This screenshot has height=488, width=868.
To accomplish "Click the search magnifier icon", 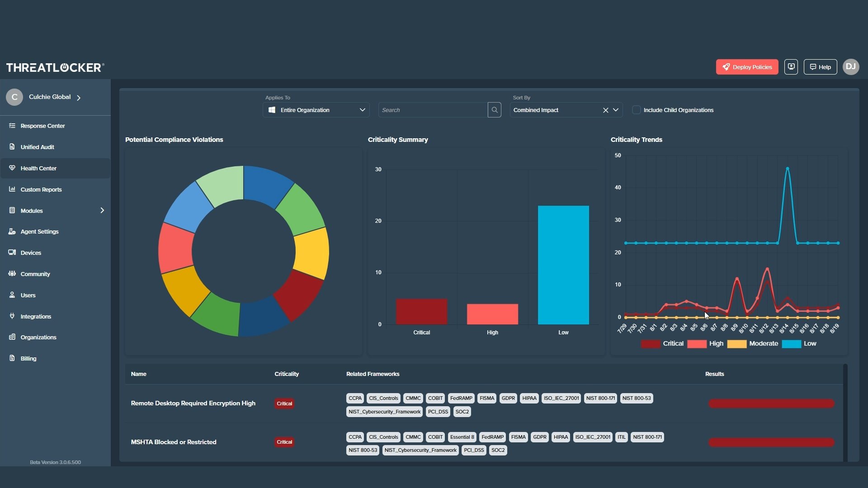I will point(495,110).
